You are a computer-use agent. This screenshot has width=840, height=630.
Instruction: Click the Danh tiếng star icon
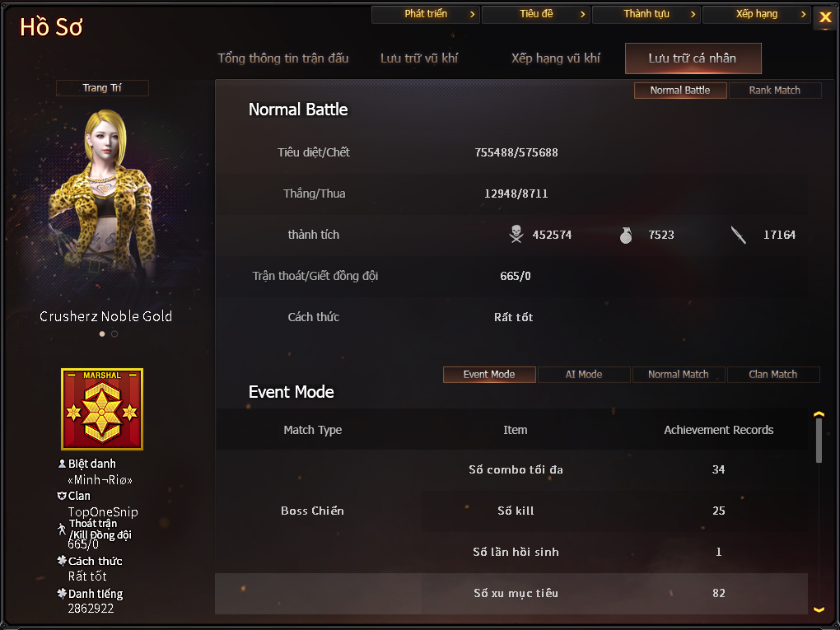point(62,593)
